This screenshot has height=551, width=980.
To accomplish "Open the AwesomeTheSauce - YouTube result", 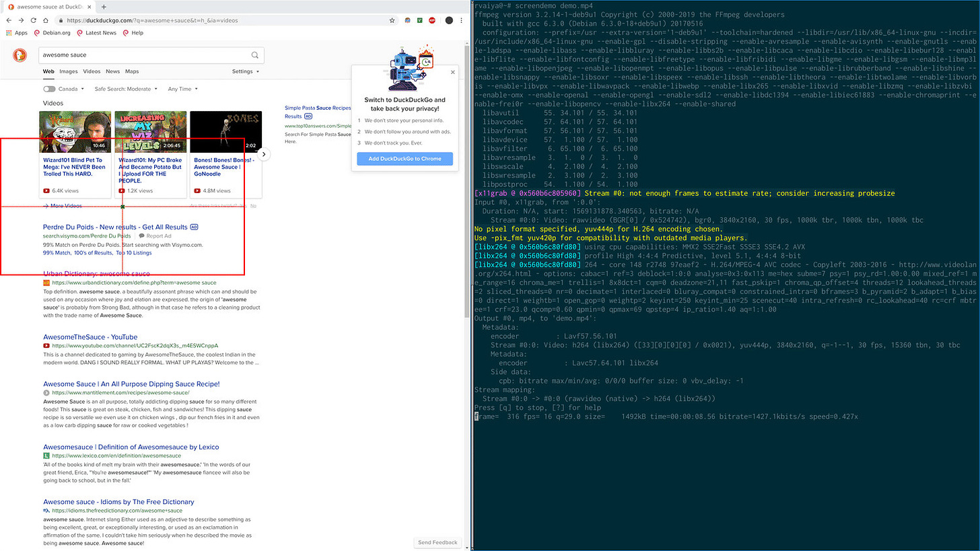I will (90, 337).
